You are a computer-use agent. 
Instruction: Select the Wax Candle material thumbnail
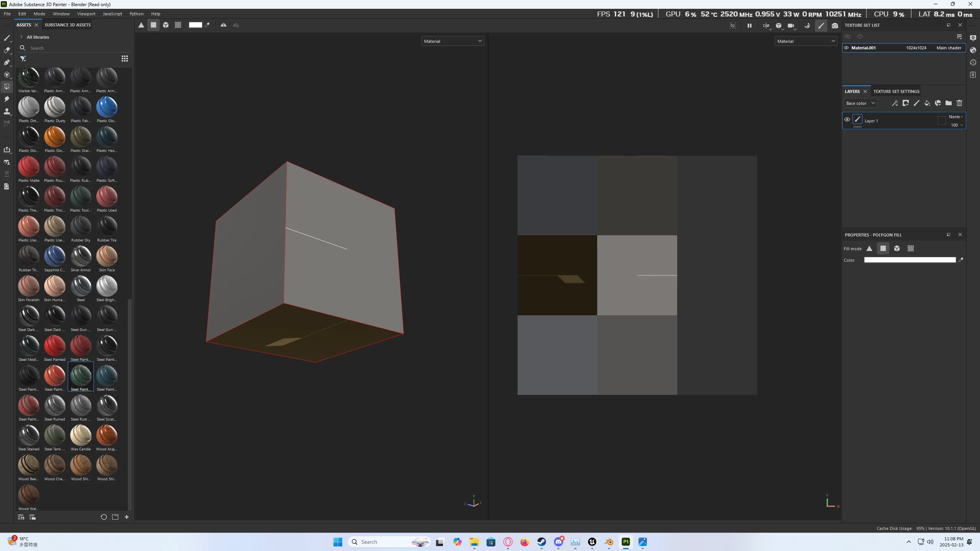pos(81,435)
